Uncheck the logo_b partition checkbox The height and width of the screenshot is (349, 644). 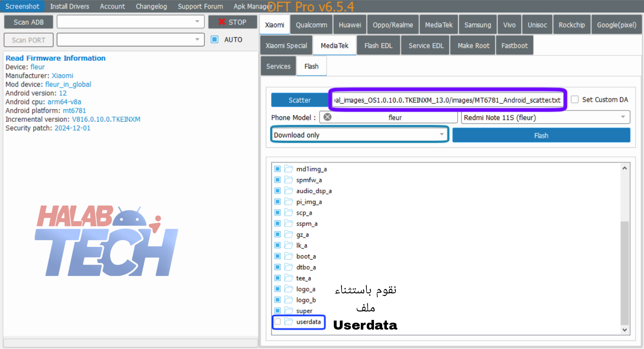(x=278, y=300)
